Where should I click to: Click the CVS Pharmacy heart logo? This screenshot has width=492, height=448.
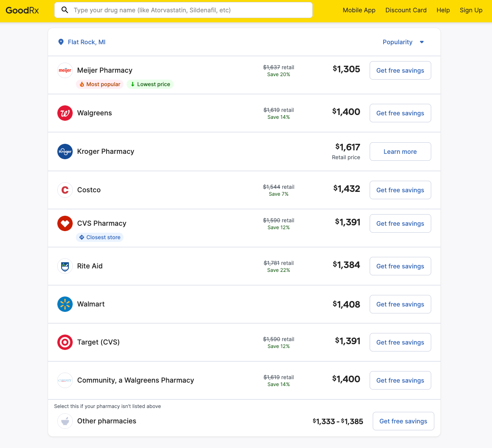click(x=65, y=223)
